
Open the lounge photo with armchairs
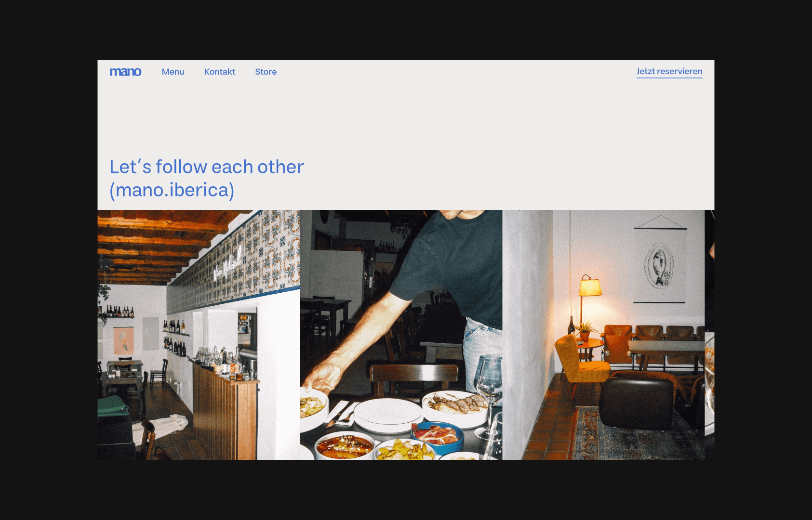coord(603,335)
